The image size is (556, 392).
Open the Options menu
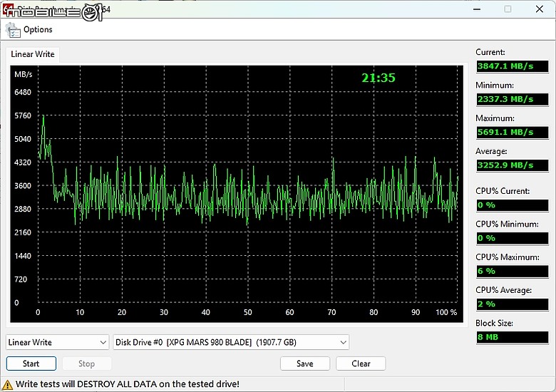(38, 29)
